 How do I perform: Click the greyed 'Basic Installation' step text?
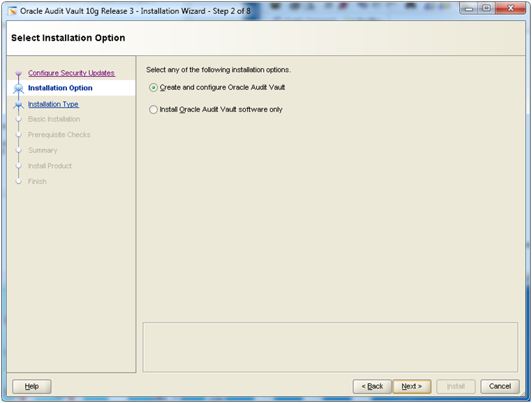[54, 119]
